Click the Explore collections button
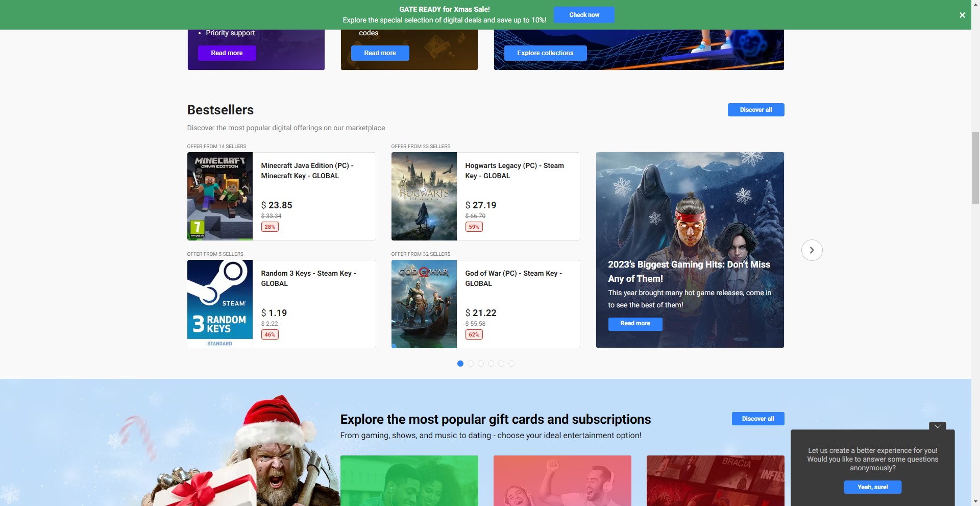 tap(545, 53)
